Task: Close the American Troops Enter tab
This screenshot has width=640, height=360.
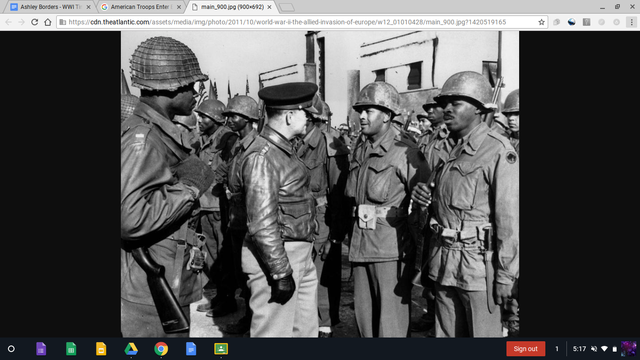Action: coord(179,7)
